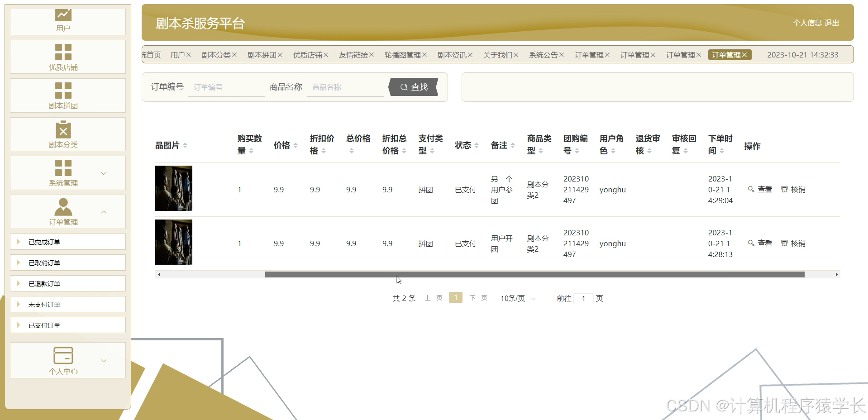Image resolution: width=868 pixels, height=420 pixels.
Task: Switch to the 轮播图管理 tab
Action: click(402, 55)
